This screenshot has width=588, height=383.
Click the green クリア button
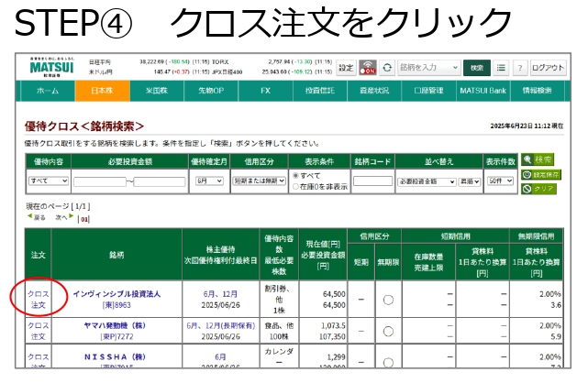(x=538, y=189)
